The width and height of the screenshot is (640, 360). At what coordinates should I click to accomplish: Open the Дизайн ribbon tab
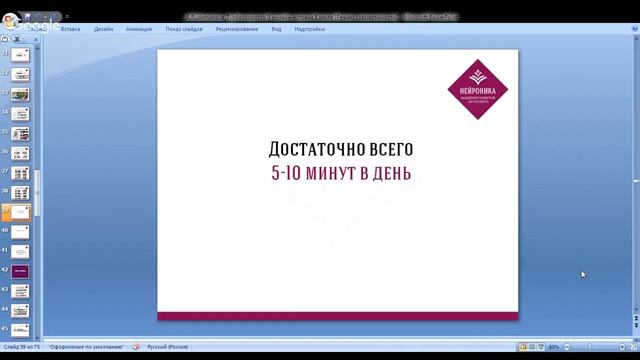tap(103, 29)
